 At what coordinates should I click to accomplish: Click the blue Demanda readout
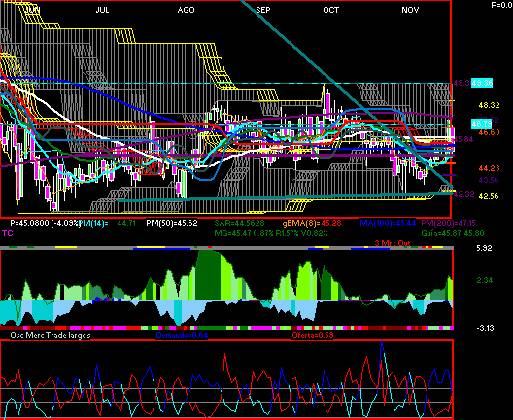coord(182,335)
